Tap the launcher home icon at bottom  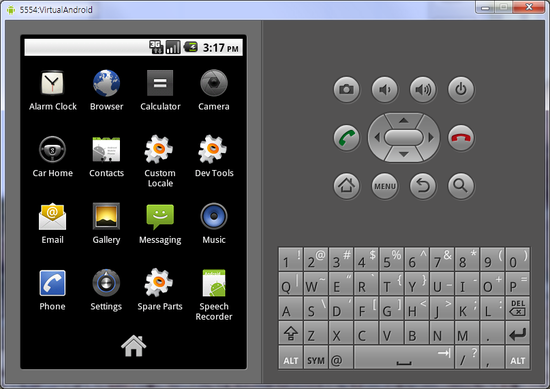[x=134, y=346]
